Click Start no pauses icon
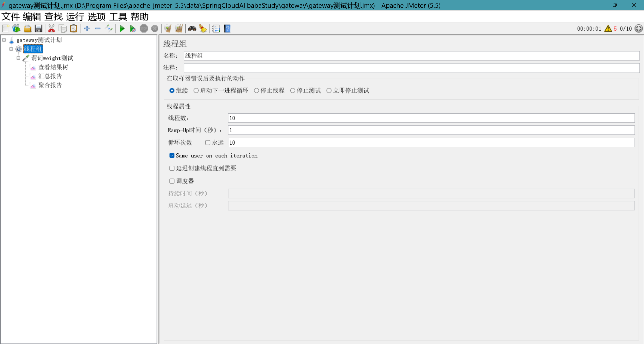 (133, 29)
